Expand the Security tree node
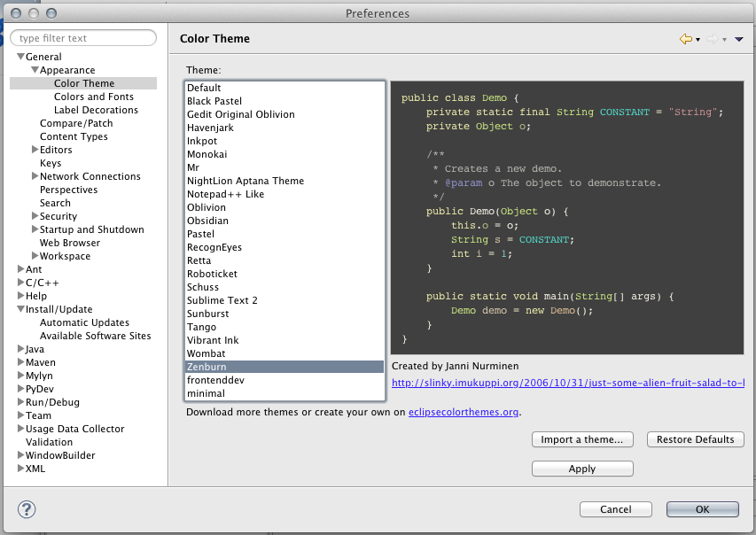756x535 pixels. pos(35,216)
